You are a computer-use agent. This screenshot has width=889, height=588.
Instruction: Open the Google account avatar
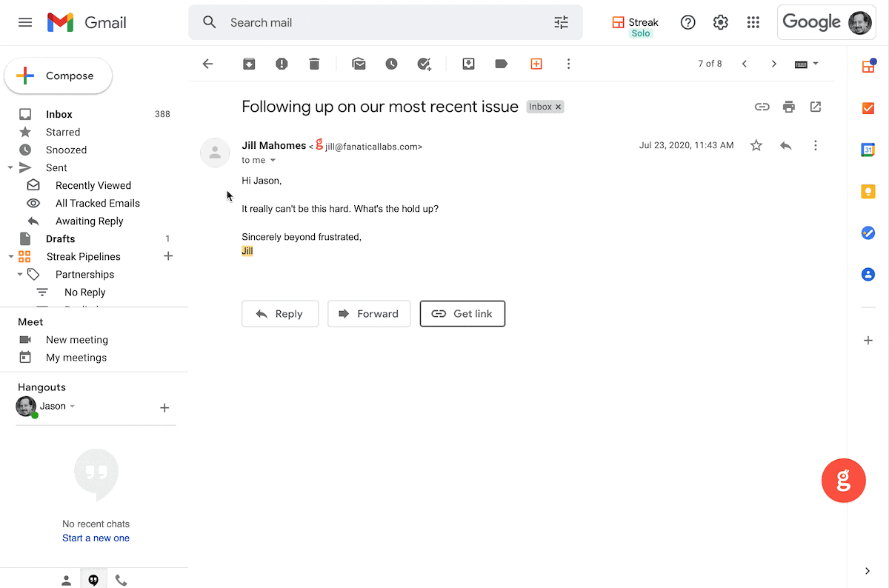click(860, 23)
